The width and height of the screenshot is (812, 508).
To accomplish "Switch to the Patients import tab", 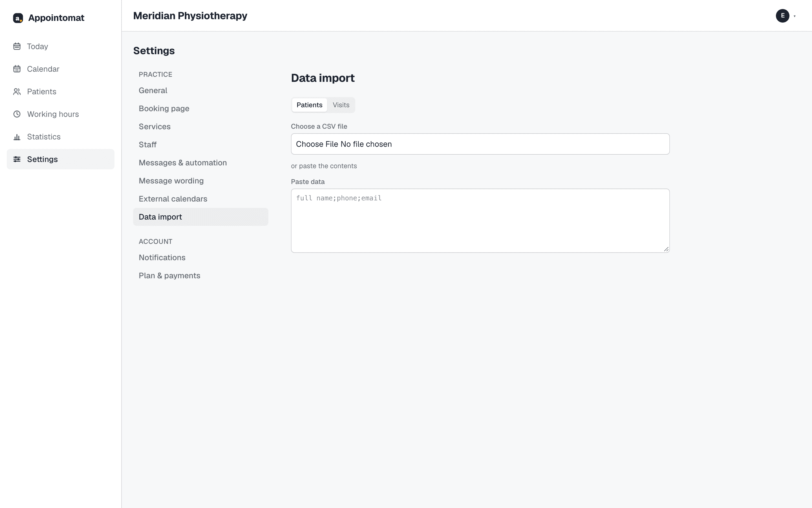I will 309,105.
